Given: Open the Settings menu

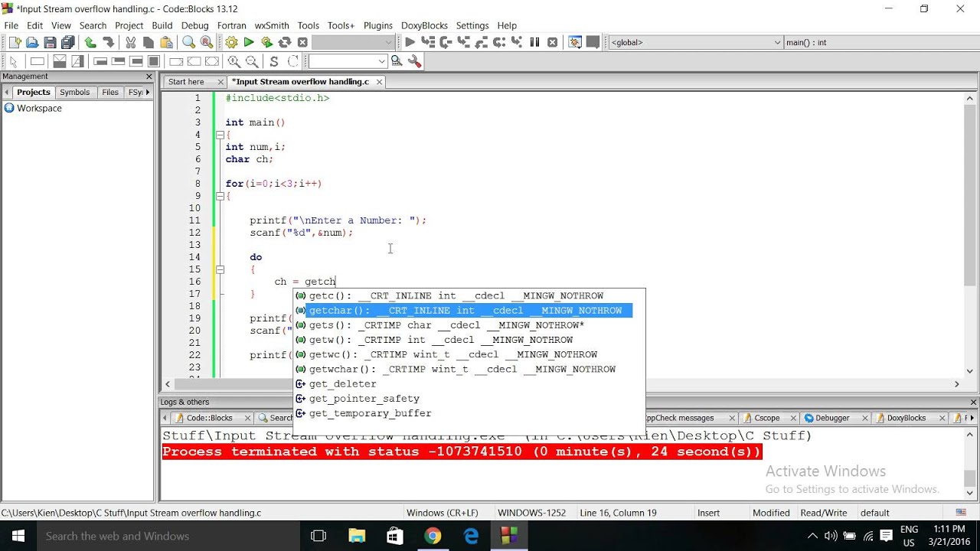Looking at the screenshot, I should (x=472, y=25).
